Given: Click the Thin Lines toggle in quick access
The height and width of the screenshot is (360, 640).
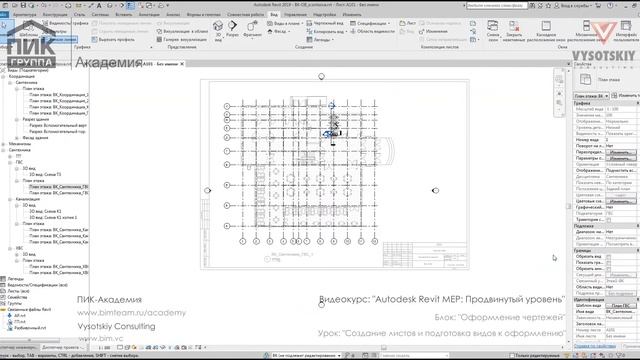Looking at the screenshot, I should pyautogui.click(x=130, y=5).
